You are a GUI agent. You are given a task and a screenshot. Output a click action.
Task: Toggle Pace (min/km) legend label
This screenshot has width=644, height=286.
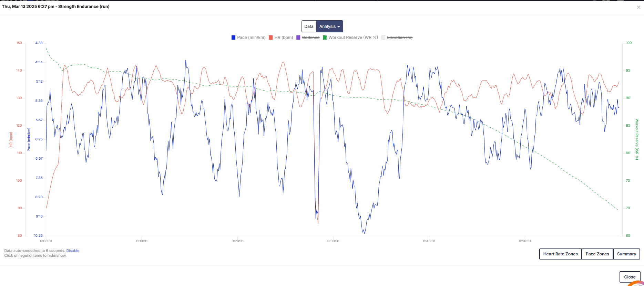tap(251, 38)
